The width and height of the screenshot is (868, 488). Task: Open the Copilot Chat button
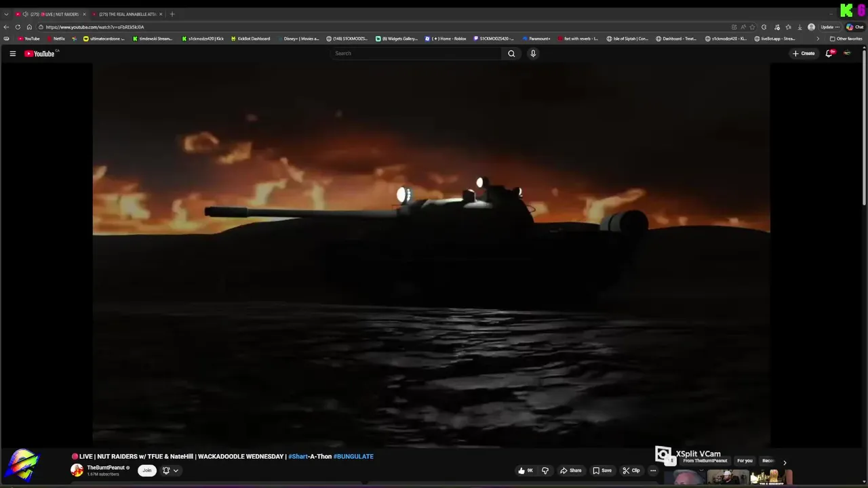[854, 27]
